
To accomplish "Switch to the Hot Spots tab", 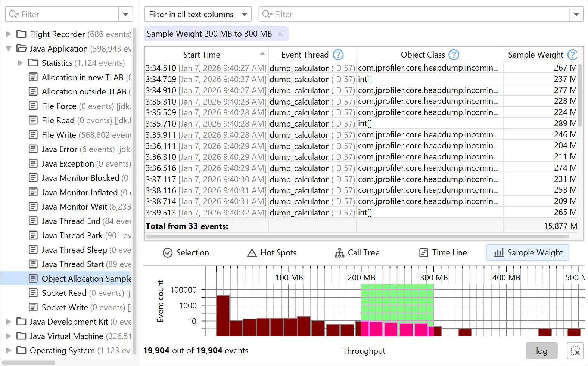I will click(272, 253).
